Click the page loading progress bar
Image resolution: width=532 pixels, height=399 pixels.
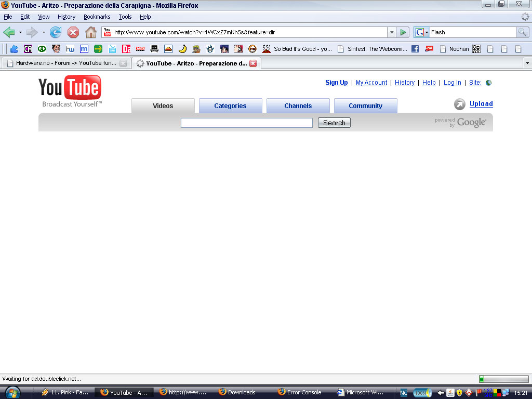(503, 379)
